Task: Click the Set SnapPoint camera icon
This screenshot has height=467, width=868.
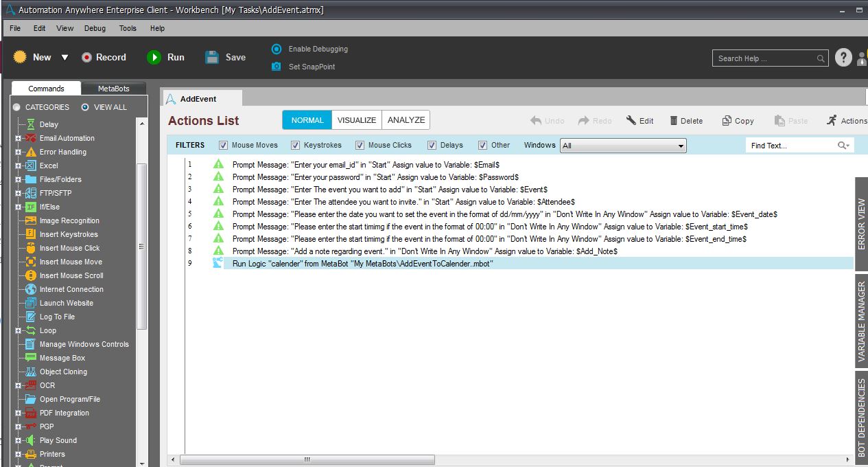Action: (x=277, y=67)
